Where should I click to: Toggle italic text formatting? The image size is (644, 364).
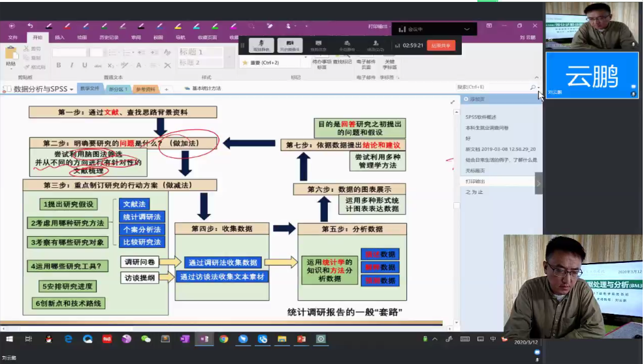[72, 65]
